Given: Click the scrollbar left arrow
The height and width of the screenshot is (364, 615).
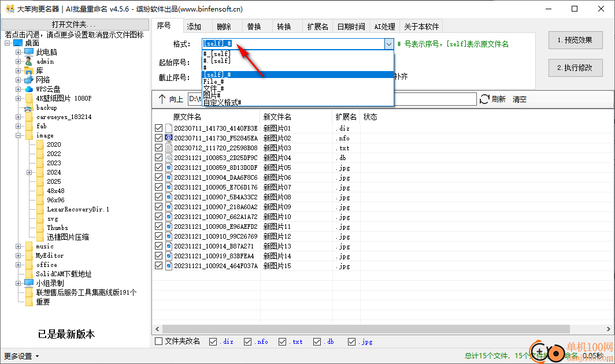Looking at the screenshot, I should tap(157, 329).
